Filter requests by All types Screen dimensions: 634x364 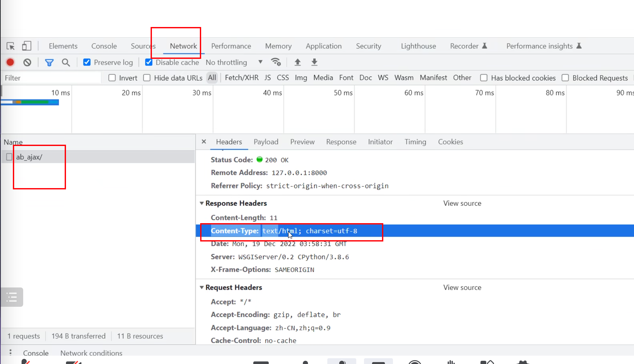point(212,77)
